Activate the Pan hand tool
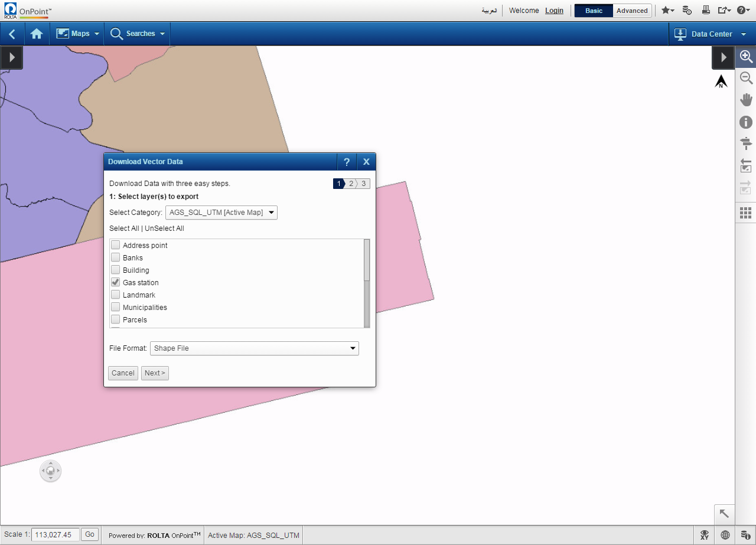The width and height of the screenshot is (756, 545). click(x=746, y=99)
